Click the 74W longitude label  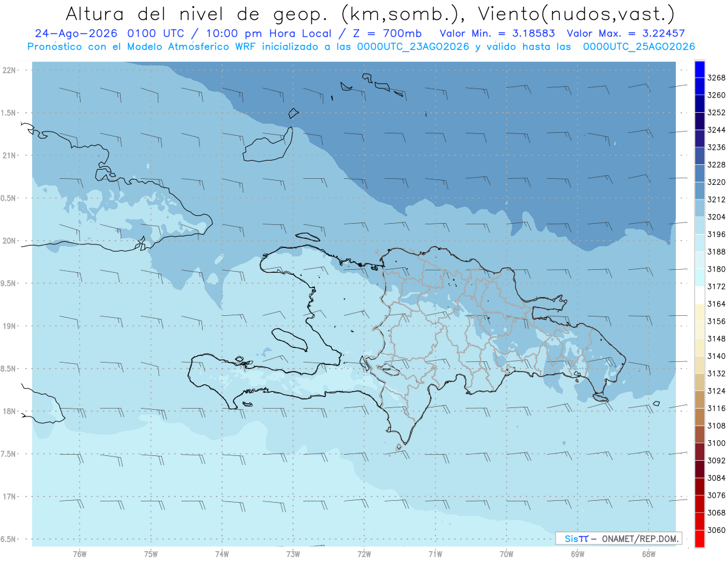click(222, 554)
